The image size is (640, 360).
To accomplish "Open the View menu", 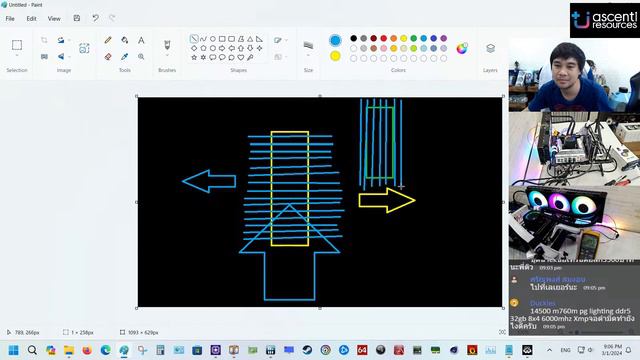I will pyautogui.click(x=54, y=18).
